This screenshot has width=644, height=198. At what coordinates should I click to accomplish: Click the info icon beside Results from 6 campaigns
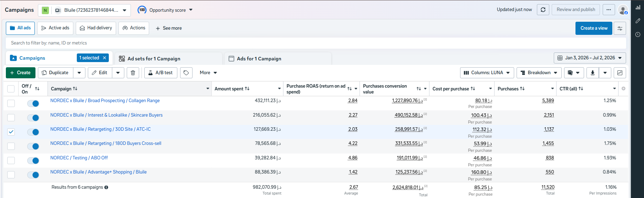click(106, 187)
